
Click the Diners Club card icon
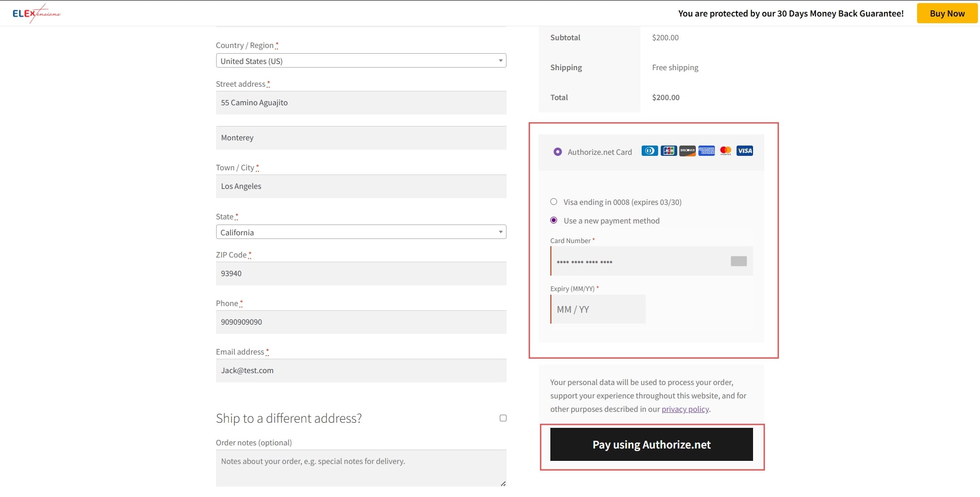click(649, 151)
